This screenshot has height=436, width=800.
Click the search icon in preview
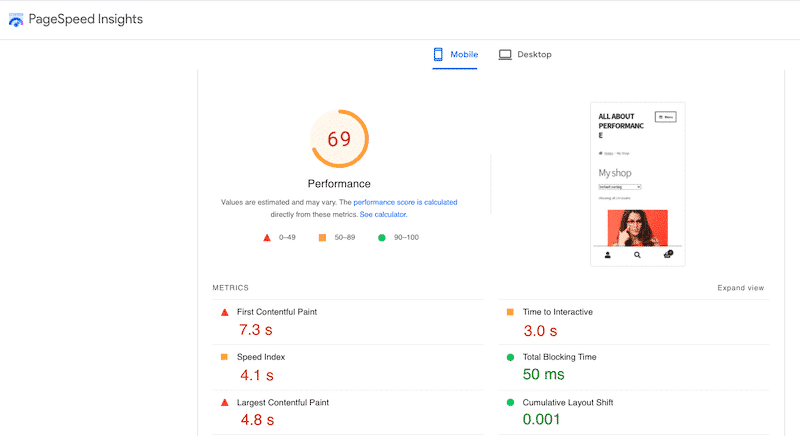[x=637, y=255]
